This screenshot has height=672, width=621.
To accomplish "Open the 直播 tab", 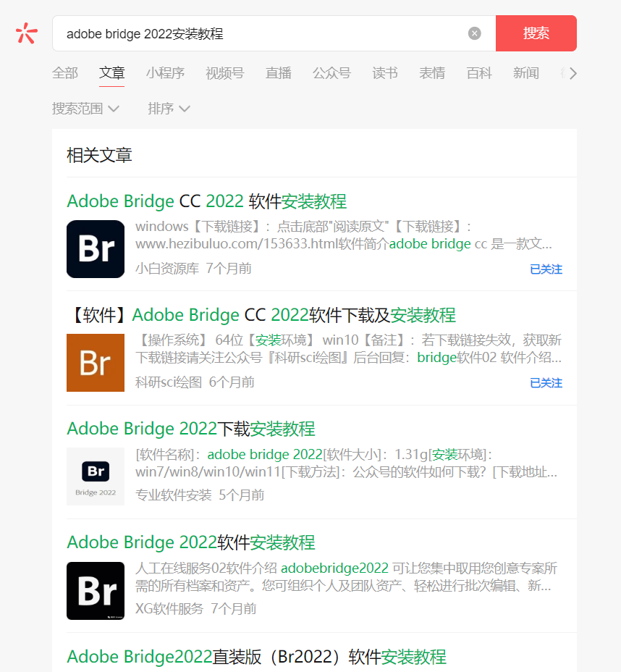I will pyautogui.click(x=279, y=73).
